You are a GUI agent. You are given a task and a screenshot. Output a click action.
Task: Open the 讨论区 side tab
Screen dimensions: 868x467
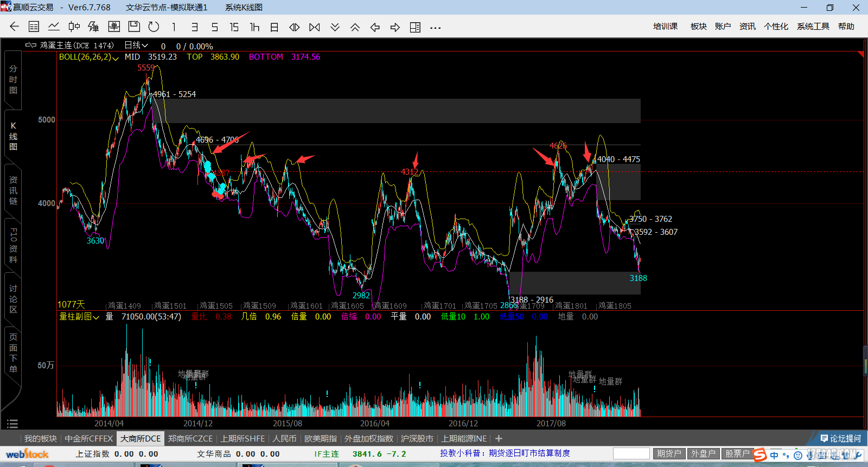pyautogui.click(x=13, y=299)
